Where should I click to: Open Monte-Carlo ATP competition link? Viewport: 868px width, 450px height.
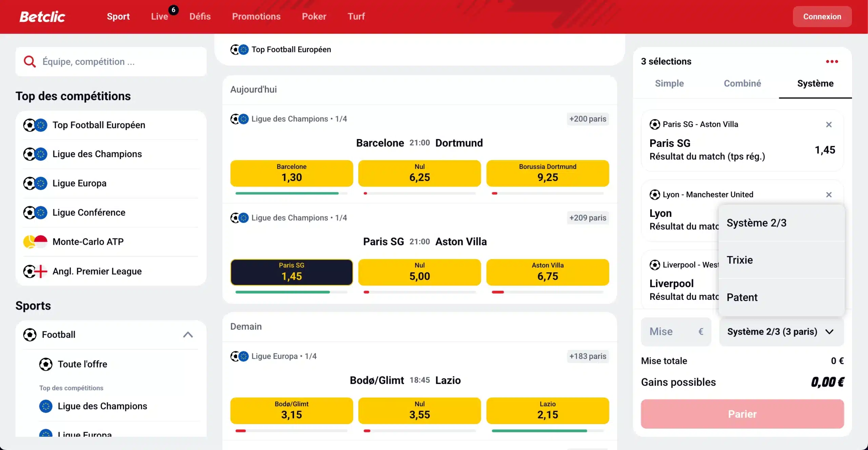tap(111, 242)
